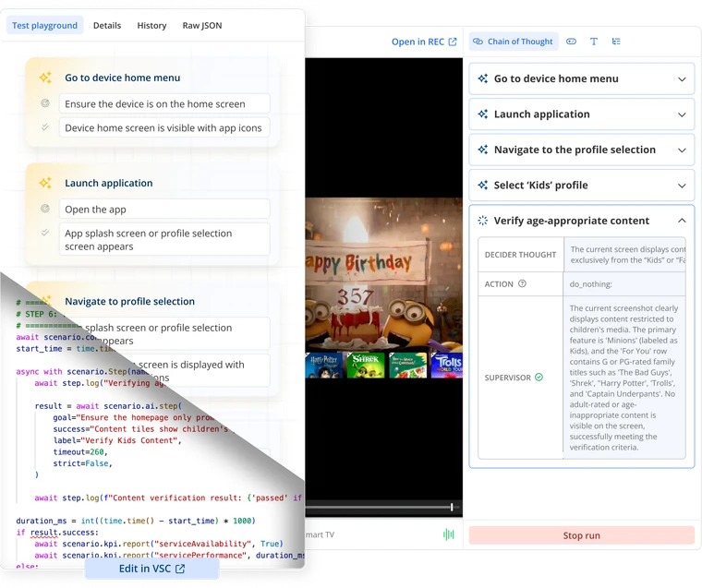Click the Stop run button
The image size is (702, 588).
point(582,535)
